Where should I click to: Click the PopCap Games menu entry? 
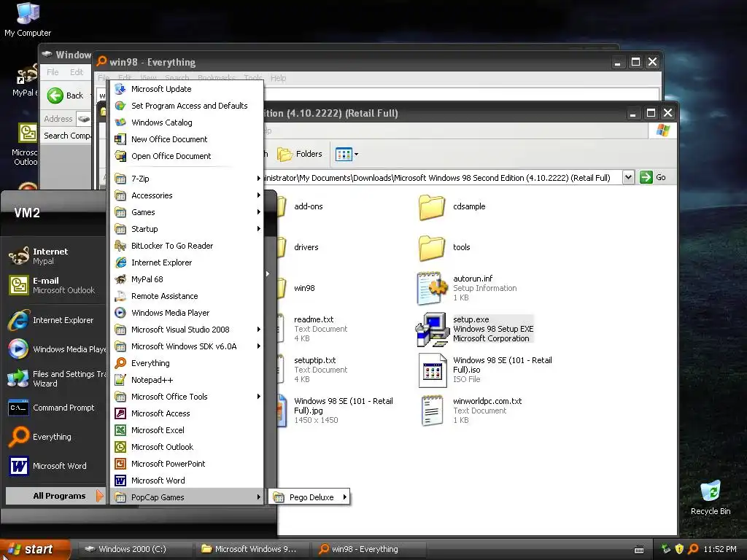pyautogui.click(x=187, y=497)
